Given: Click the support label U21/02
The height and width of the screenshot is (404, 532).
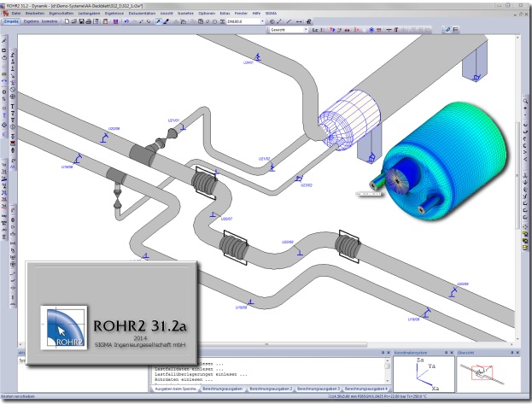Looking at the screenshot, I should 265,159.
